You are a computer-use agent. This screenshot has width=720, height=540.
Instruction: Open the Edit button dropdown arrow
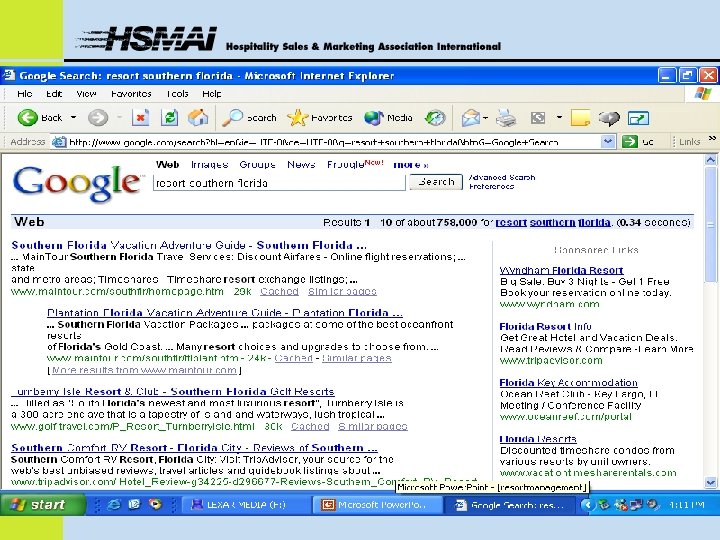(x=559, y=118)
